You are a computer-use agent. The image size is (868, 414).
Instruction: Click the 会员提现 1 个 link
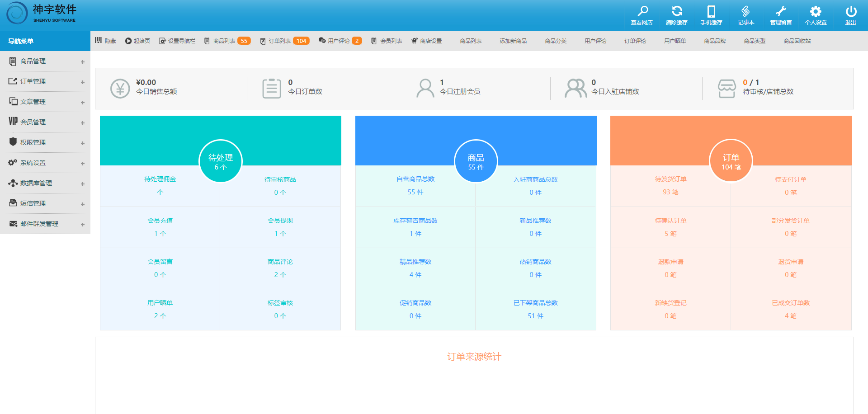coord(280,227)
